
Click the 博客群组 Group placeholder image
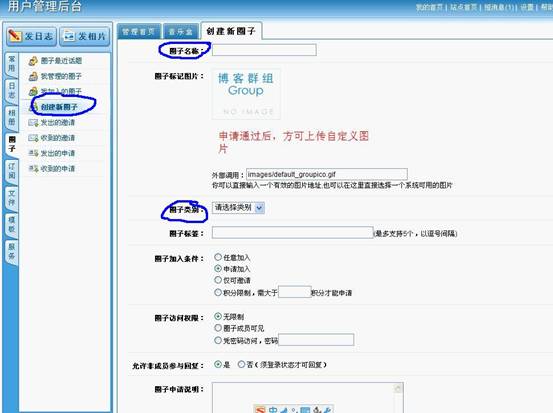pos(246,94)
